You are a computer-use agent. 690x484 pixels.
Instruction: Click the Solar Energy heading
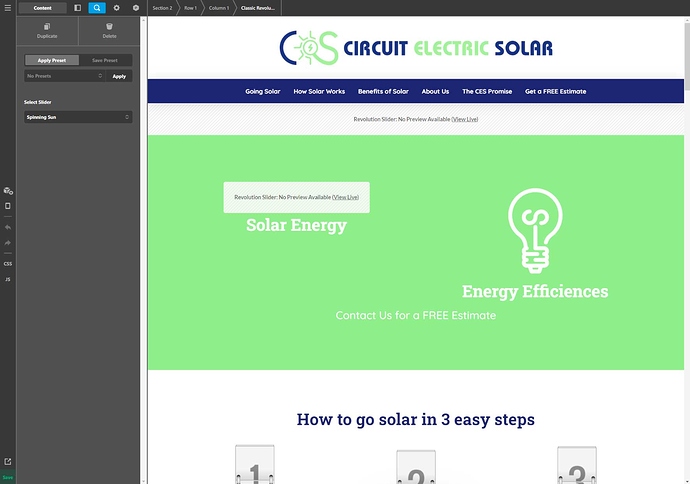pos(296,225)
